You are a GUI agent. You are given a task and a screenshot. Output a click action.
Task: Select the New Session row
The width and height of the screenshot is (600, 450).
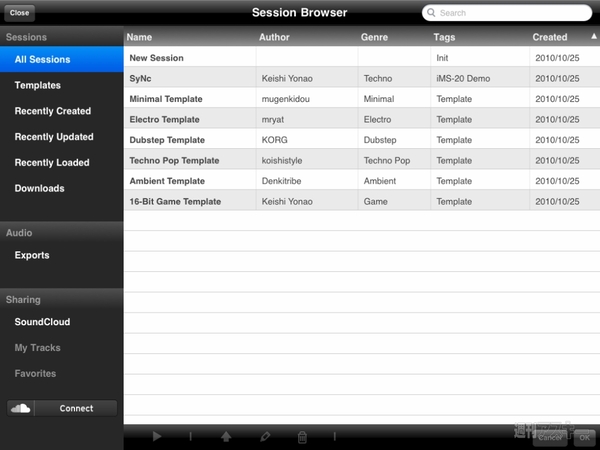pos(362,58)
